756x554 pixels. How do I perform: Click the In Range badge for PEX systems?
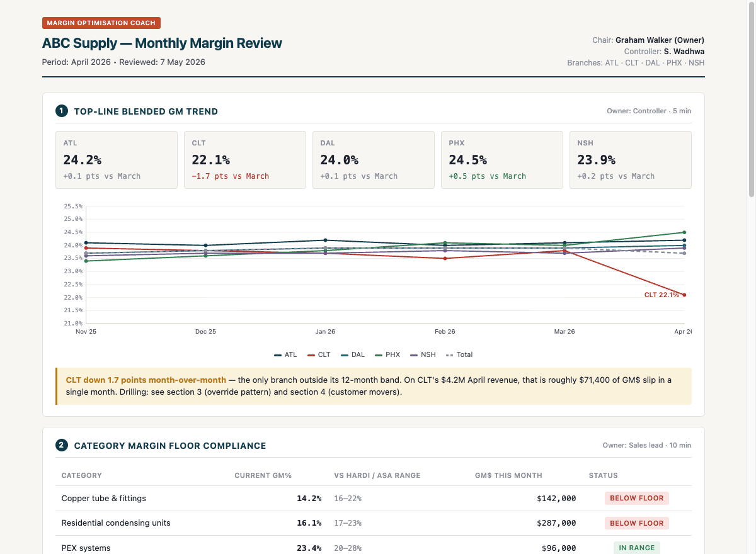click(x=637, y=548)
